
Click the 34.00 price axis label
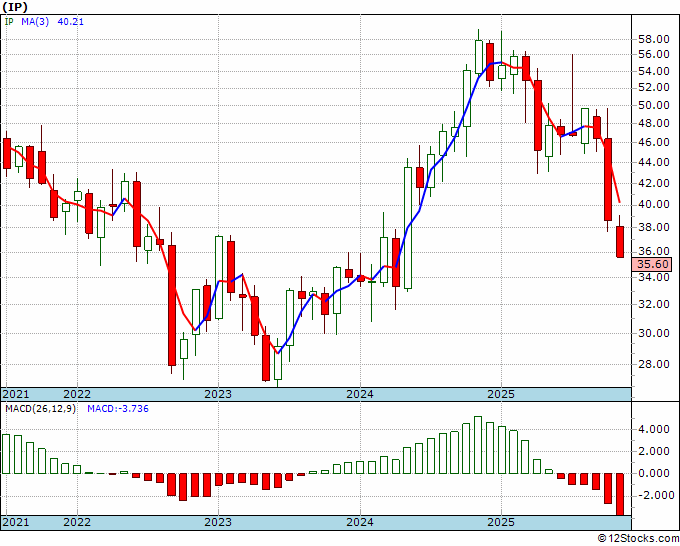(x=654, y=277)
